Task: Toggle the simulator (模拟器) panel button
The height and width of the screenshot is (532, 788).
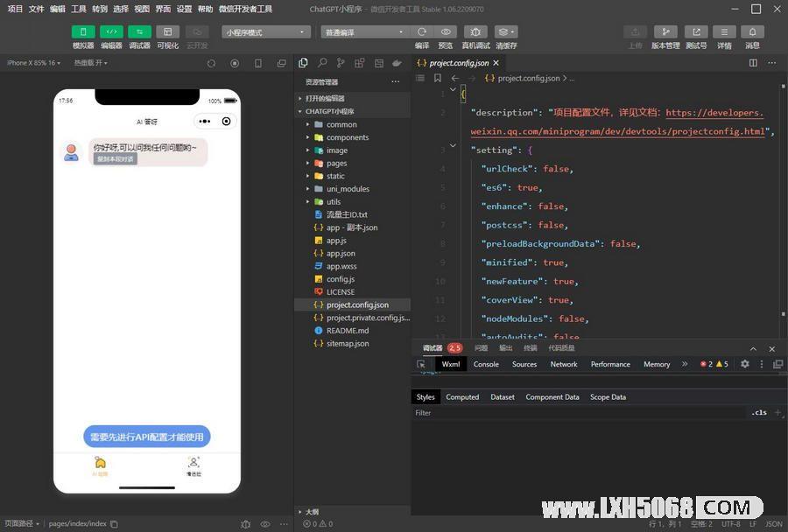Action: click(83, 31)
